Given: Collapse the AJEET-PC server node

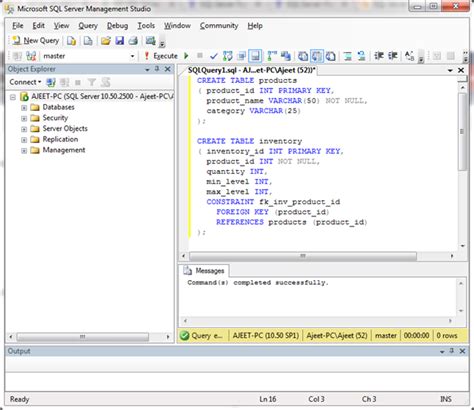Looking at the screenshot, I should tap(13, 97).
